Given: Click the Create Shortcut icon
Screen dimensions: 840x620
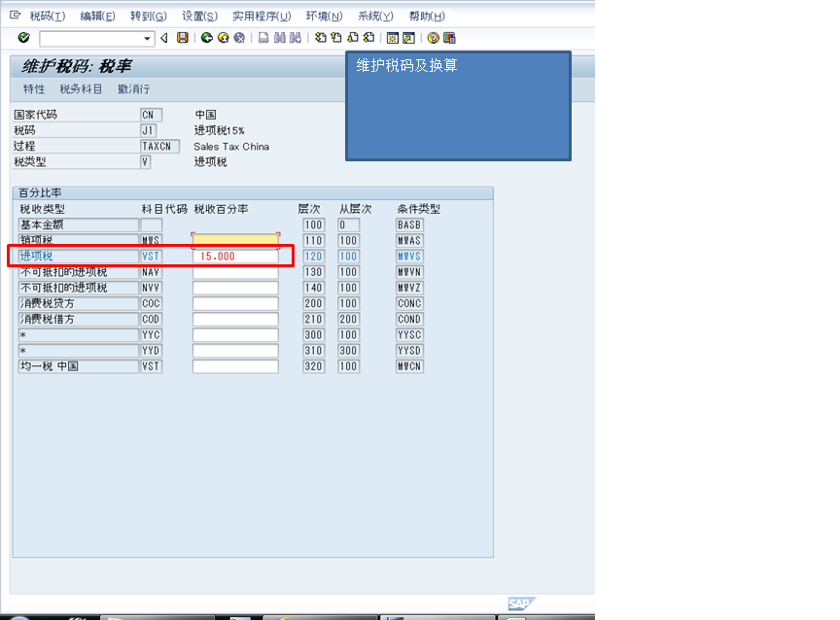Looking at the screenshot, I should [x=408, y=38].
